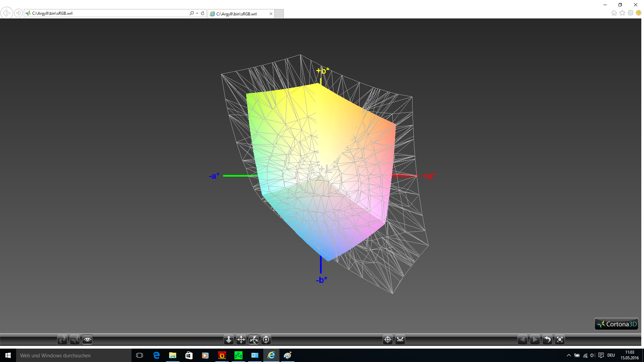Select the Walk navigation mode button
The image size is (644, 362).
(62, 340)
